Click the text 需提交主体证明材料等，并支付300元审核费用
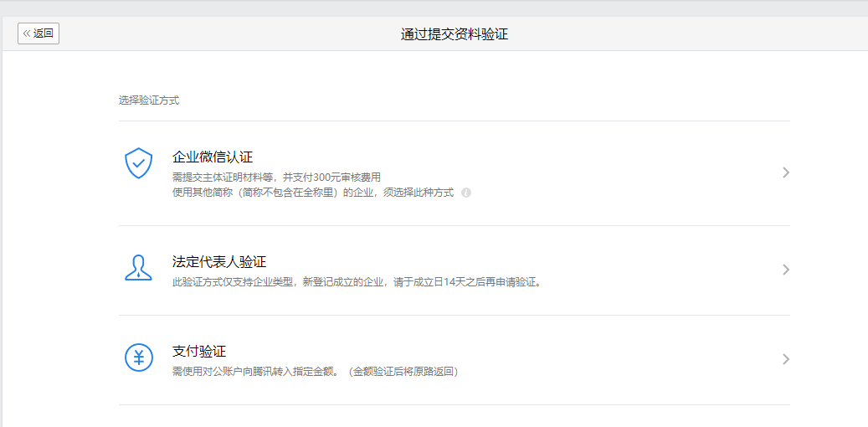Image resolution: width=868 pixels, height=427 pixels. pos(276,177)
